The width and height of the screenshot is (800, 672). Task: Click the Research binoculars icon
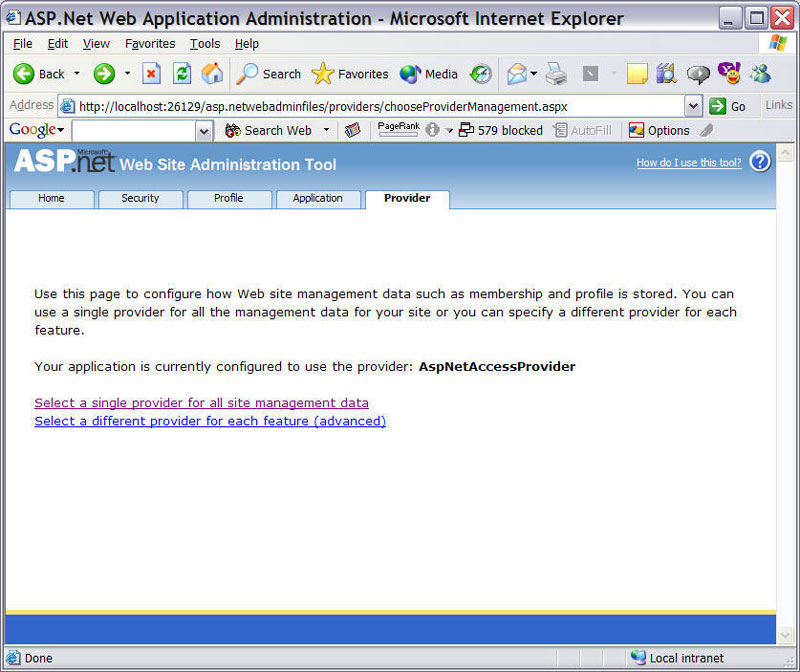666,74
